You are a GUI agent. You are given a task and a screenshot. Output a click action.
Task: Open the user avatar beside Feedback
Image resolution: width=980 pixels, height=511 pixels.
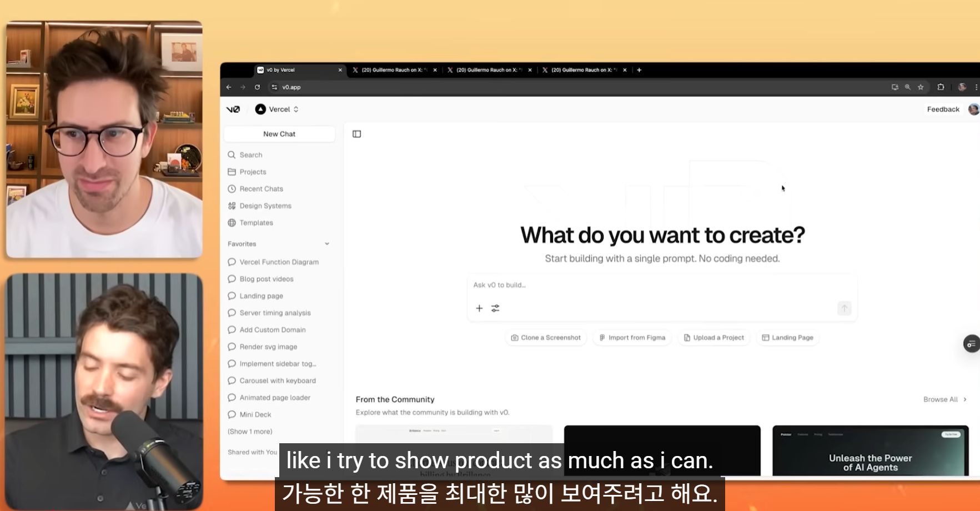[x=973, y=109]
